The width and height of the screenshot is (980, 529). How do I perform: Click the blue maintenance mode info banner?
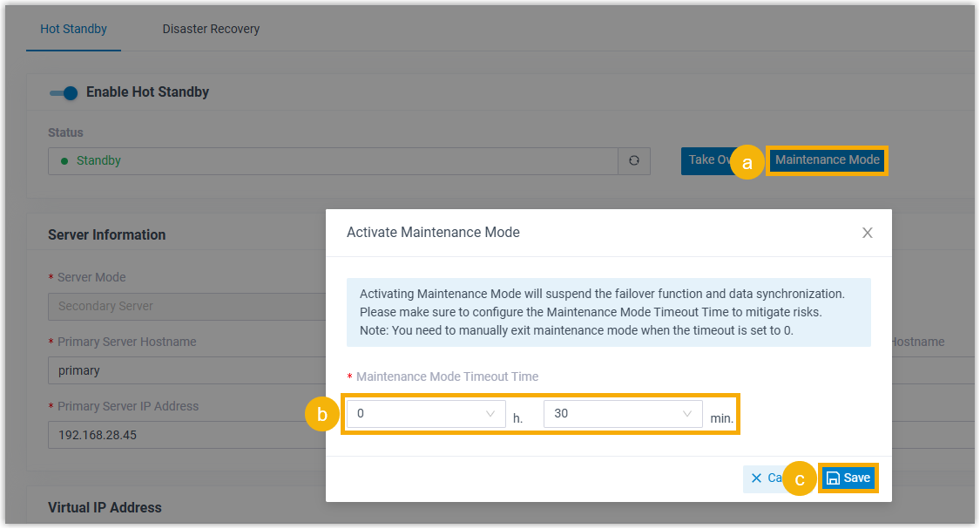click(x=608, y=312)
